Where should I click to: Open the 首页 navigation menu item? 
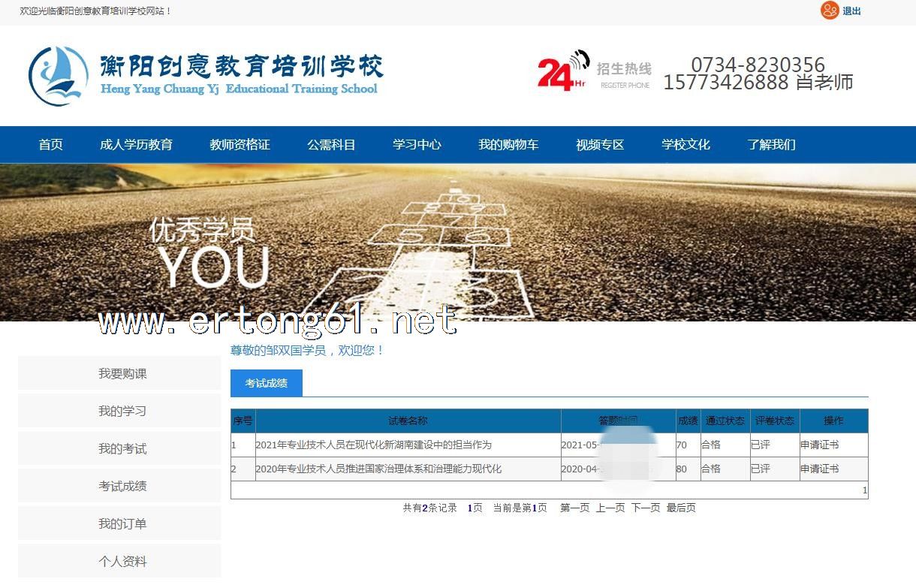(x=51, y=145)
